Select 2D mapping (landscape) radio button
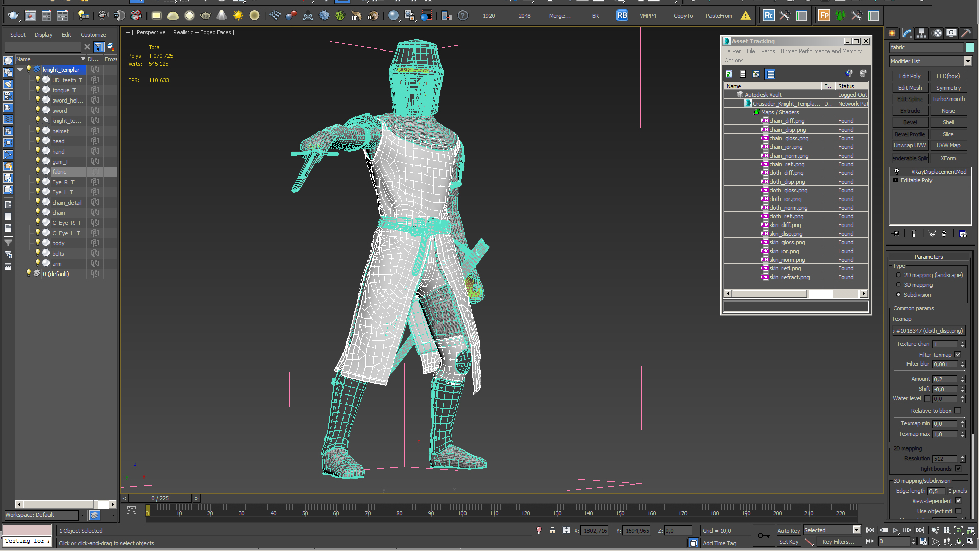 coord(898,275)
